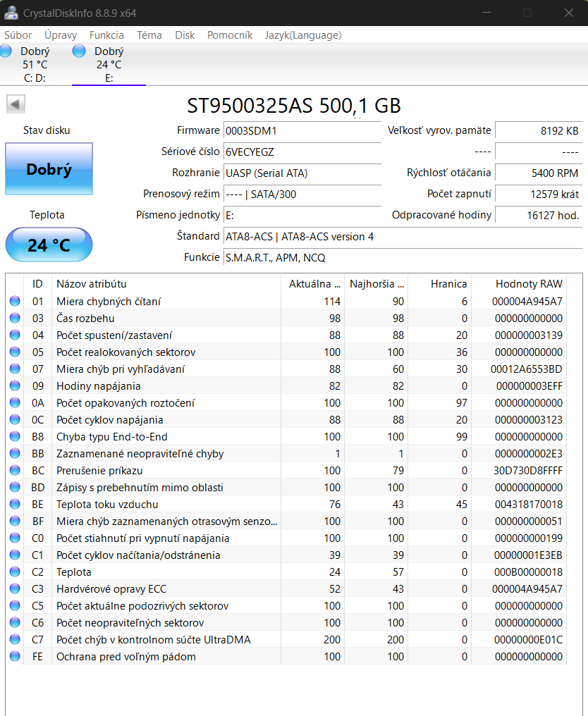588x716 pixels.
Task: Click the status icon beside Počet neopraviteľných sektorov
Action: click(17, 622)
